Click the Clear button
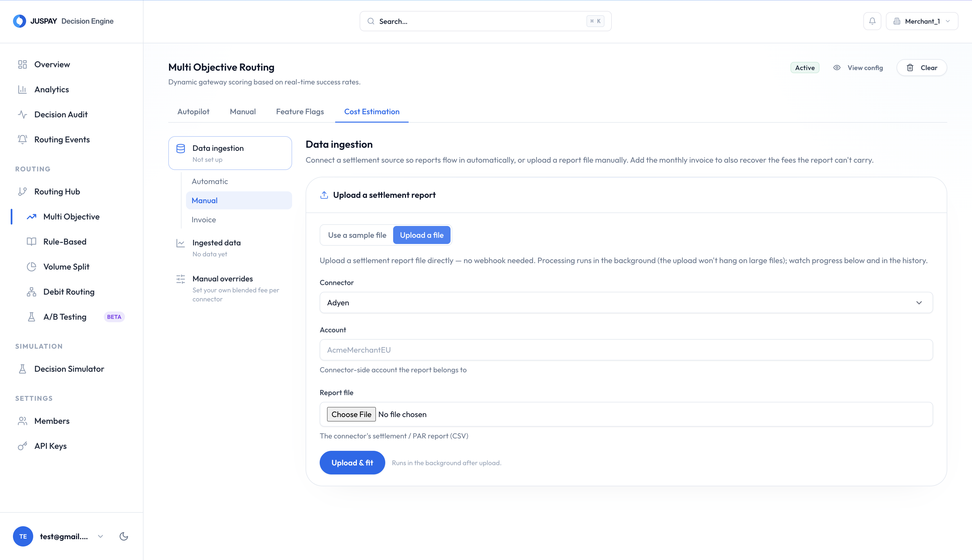 point(922,68)
